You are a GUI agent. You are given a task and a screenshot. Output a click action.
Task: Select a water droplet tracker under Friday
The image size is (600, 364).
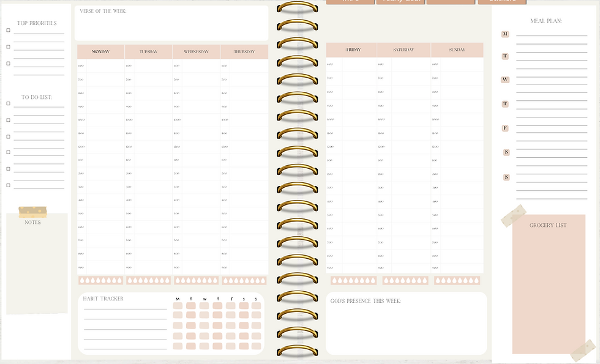334,280
